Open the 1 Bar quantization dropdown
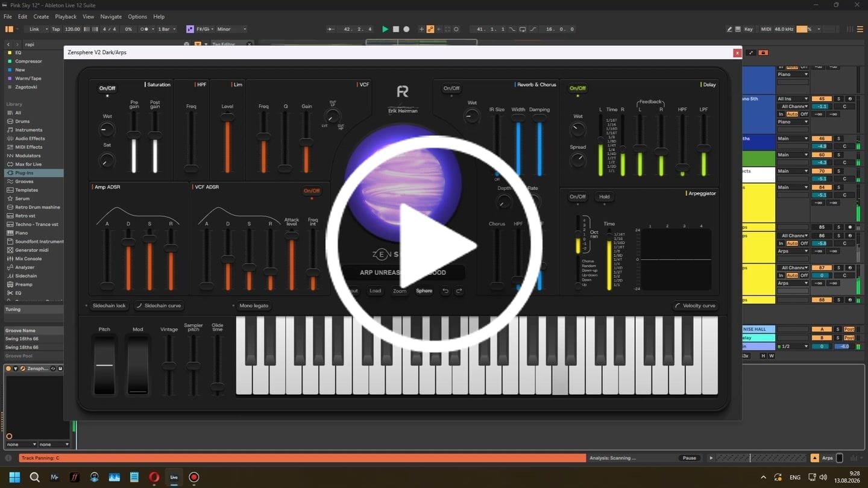The width and height of the screenshot is (868, 488). (x=167, y=29)
